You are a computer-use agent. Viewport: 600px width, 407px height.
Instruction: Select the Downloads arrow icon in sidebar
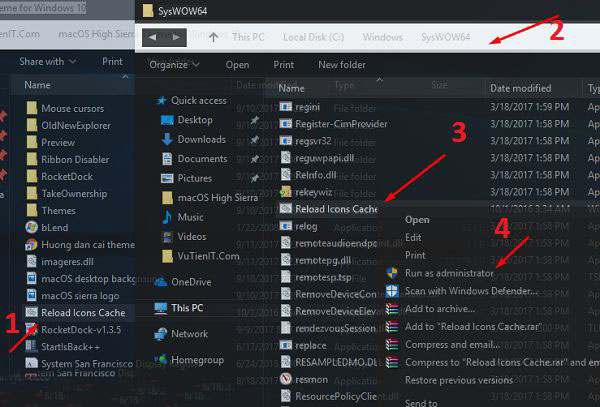pyautogui.click(x=167, y=139)
